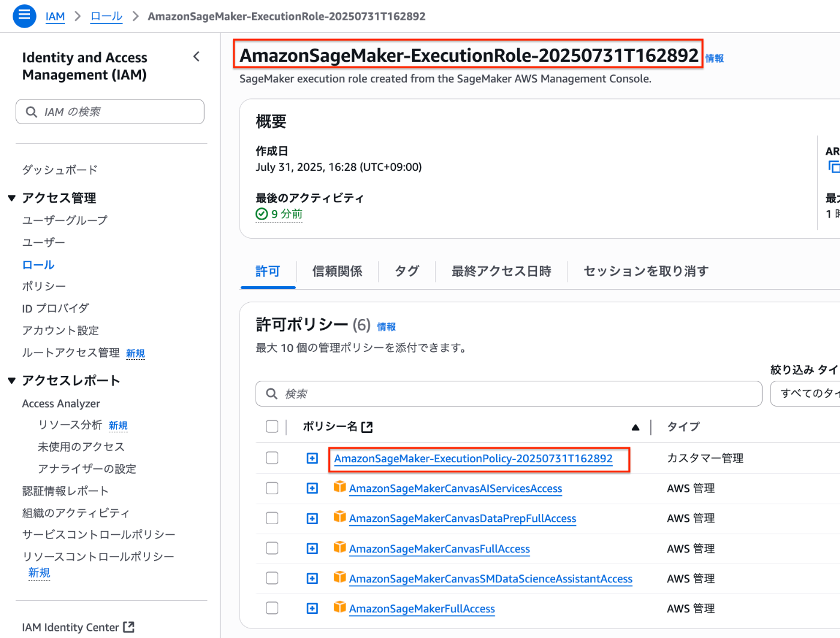Open the AmazonSageMakerCanvasAIServicesAccess policy link

pos(455,489)
